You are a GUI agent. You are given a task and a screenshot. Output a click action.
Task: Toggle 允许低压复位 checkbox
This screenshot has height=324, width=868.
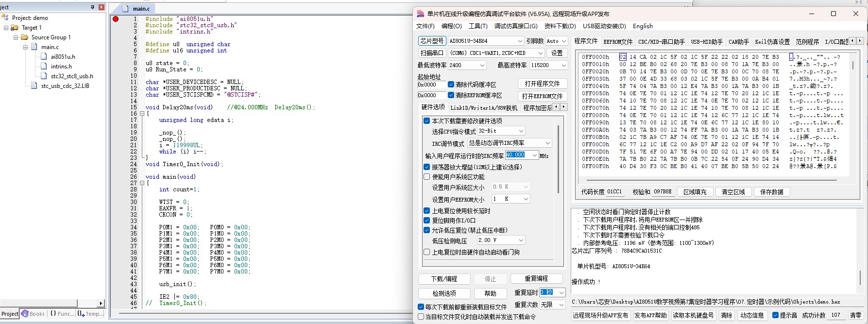426,230
